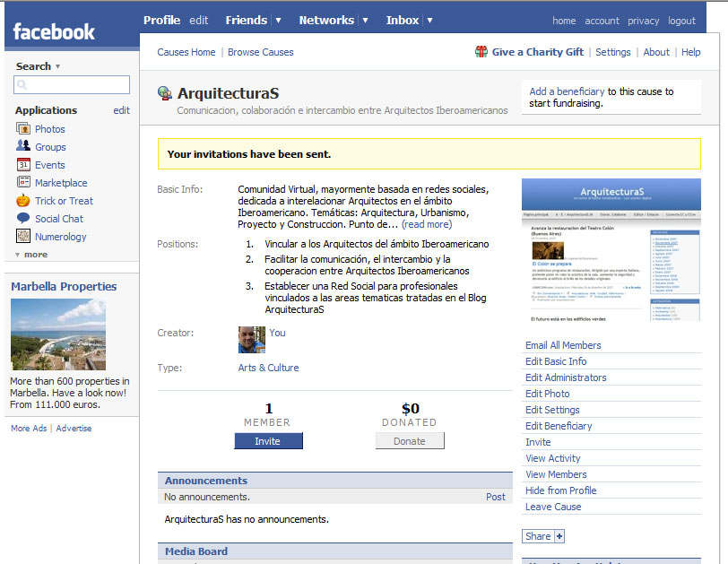The height and width of the screenshot is (564, 728).
Task: Click the Events calendar icon
Action: point(23,165)
